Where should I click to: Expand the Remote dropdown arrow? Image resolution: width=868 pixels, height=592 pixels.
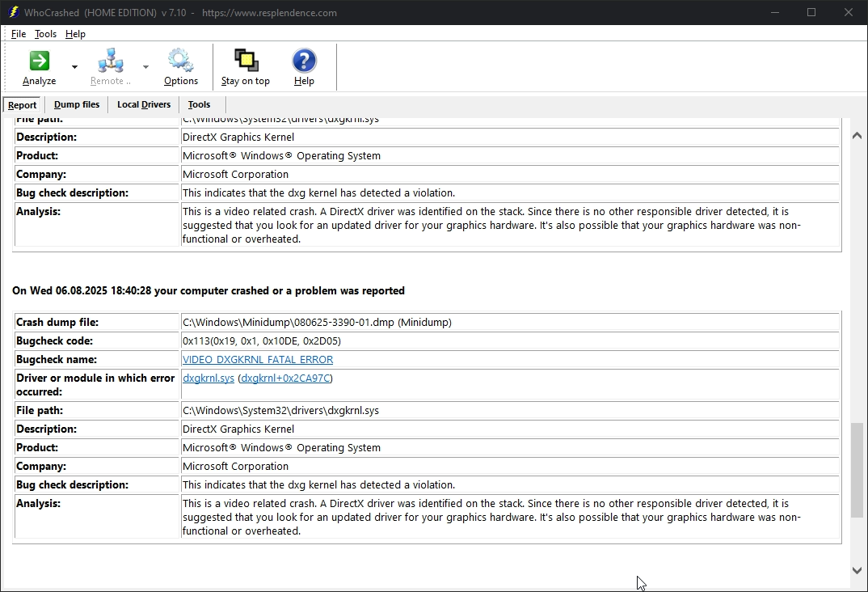tap(145, 67)
